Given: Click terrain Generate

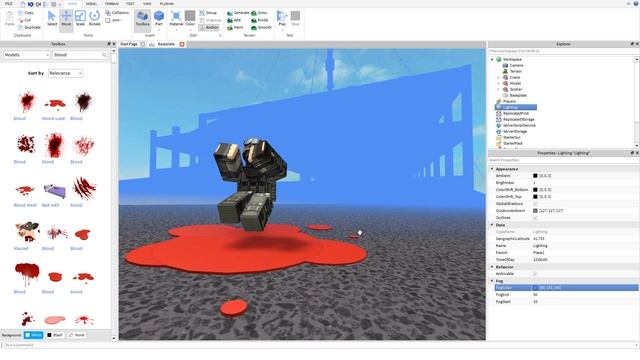Looking at the screenshot, I should point(238,13).
